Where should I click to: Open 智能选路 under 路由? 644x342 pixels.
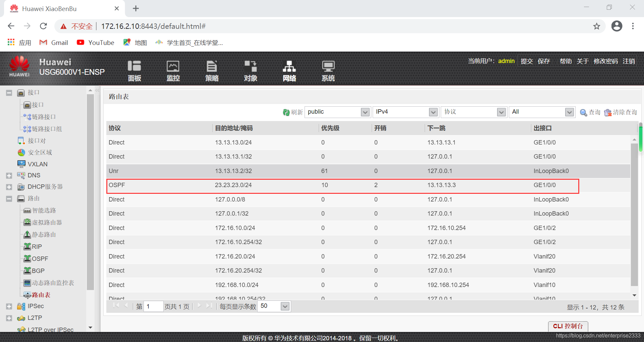click(44, 210)
